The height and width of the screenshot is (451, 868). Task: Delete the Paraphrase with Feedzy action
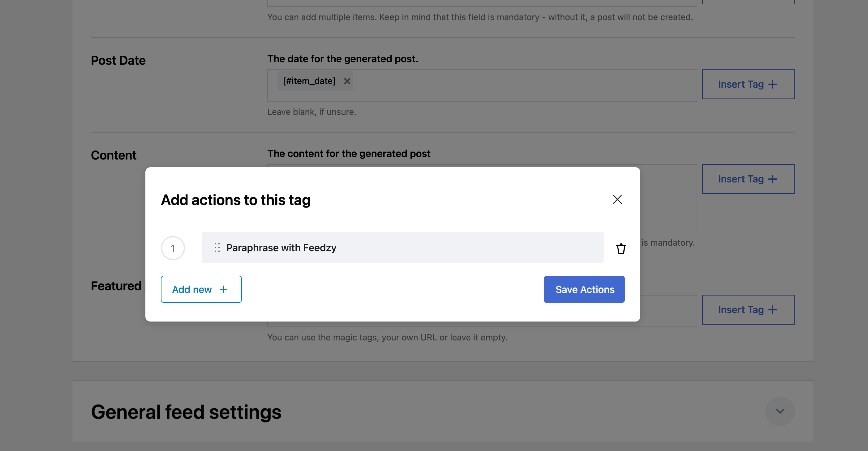(x=621, y=248)
